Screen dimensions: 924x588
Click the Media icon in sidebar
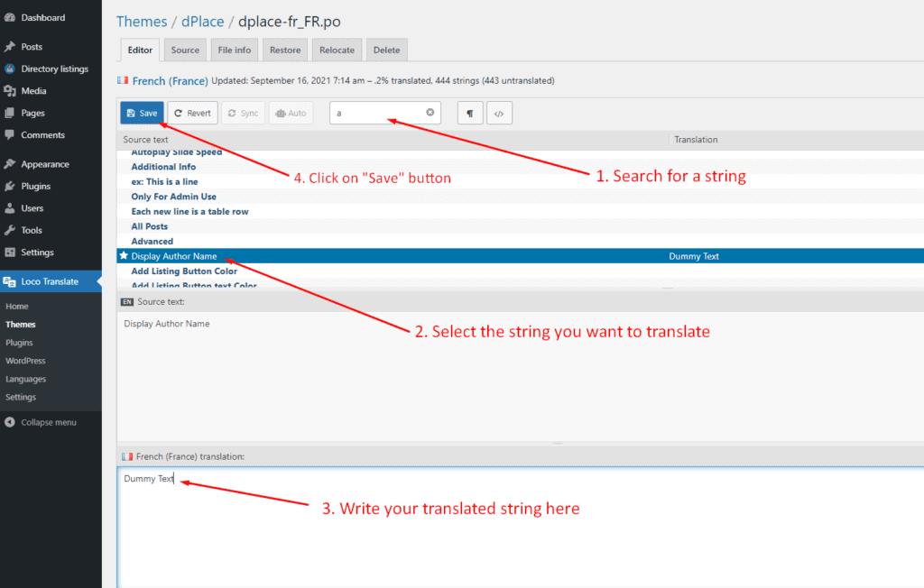[9, 91]
